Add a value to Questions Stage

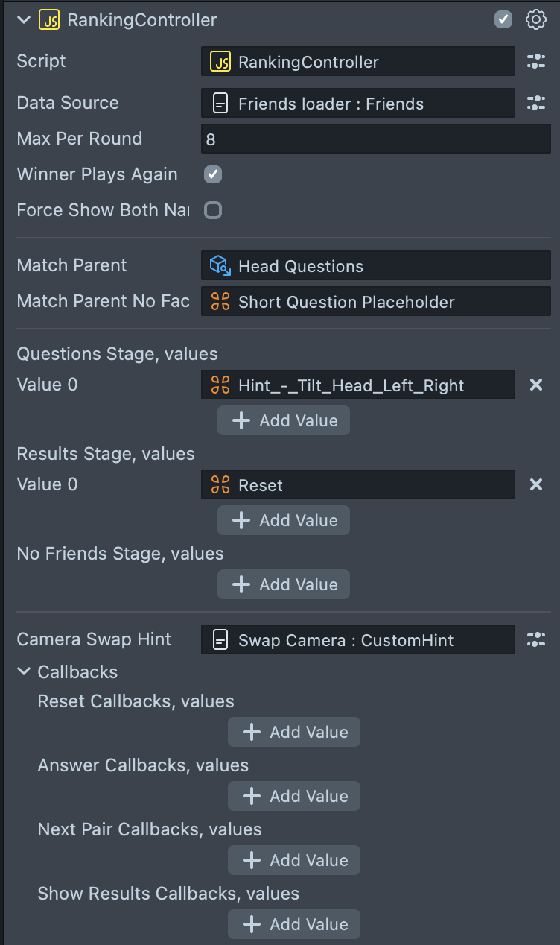tap(284, 421)
